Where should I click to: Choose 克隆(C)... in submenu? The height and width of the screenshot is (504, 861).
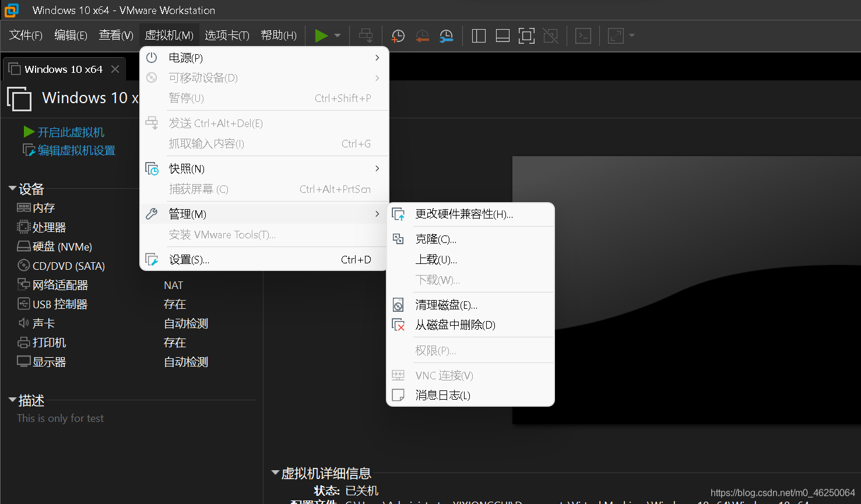[470, 239]
